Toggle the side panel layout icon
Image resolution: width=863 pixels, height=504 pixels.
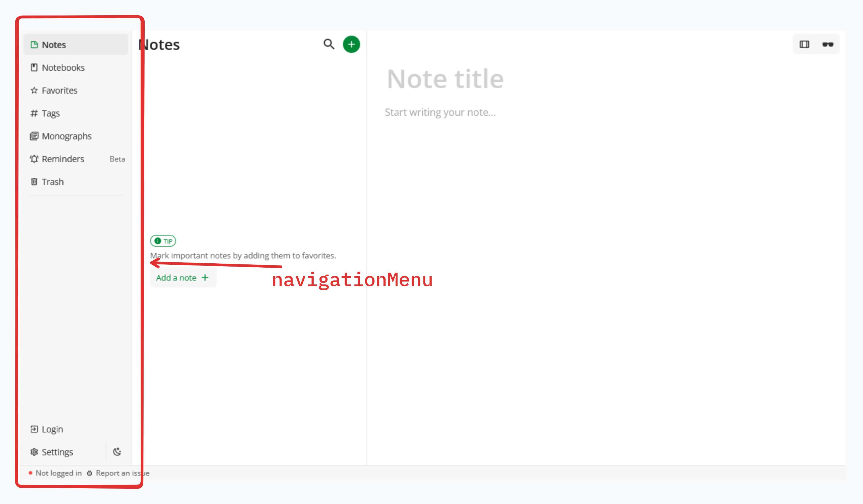[804, 45]
